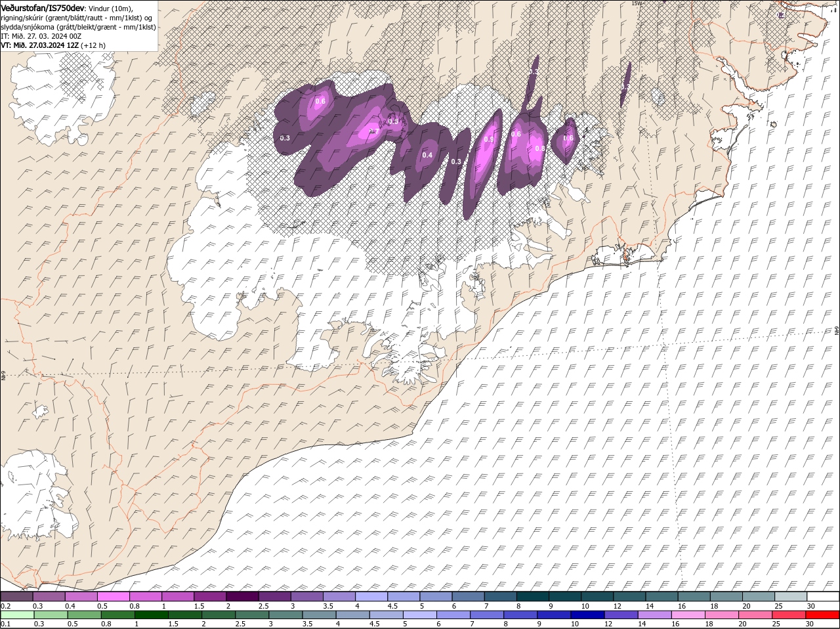Select the bright pink 0.5–0.8 snow legend swatch
The height and width of the screenshot is (629, 840).
pyautogui.click(x=114, y=597)
